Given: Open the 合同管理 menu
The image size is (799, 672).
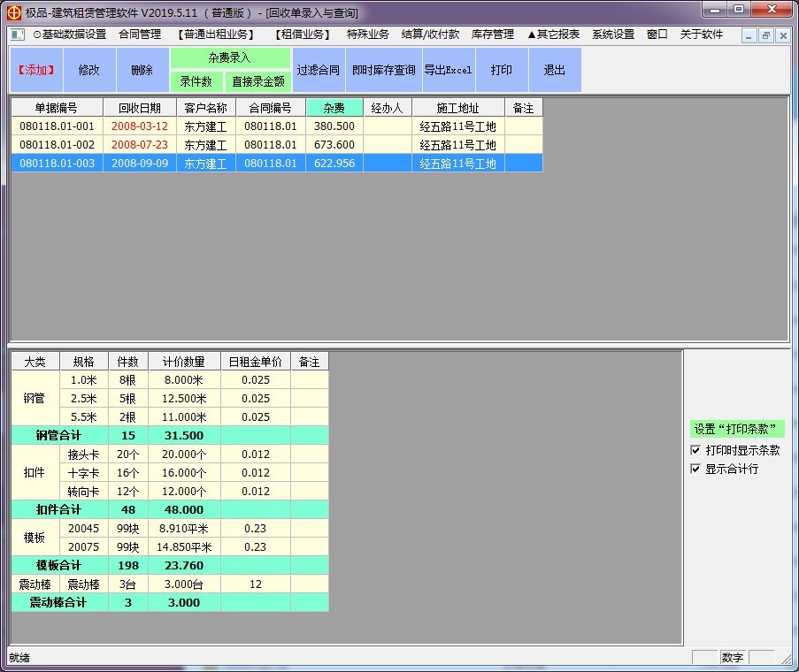Looking at the screenshot, I should (140, 34).
